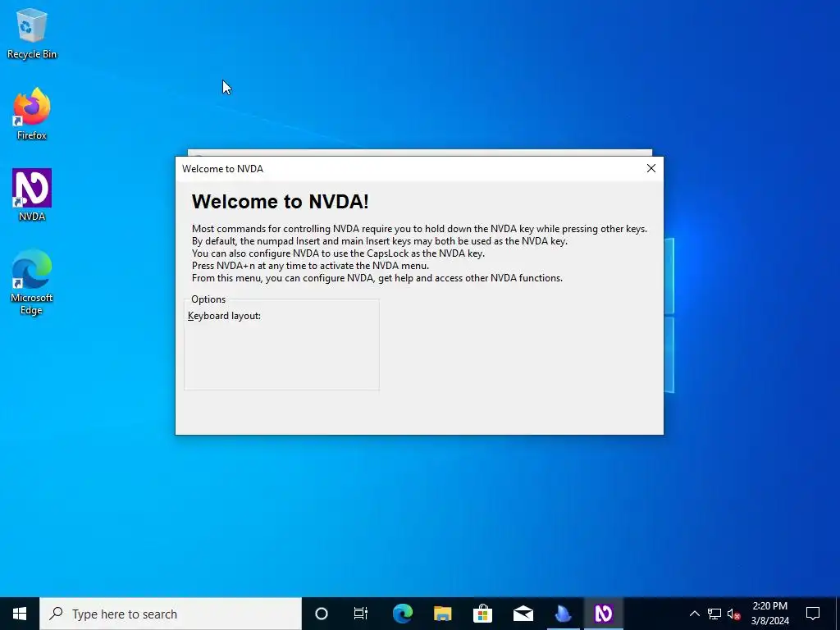Select the NVDA desktop shortcut
840x630 pixels.
32,194
